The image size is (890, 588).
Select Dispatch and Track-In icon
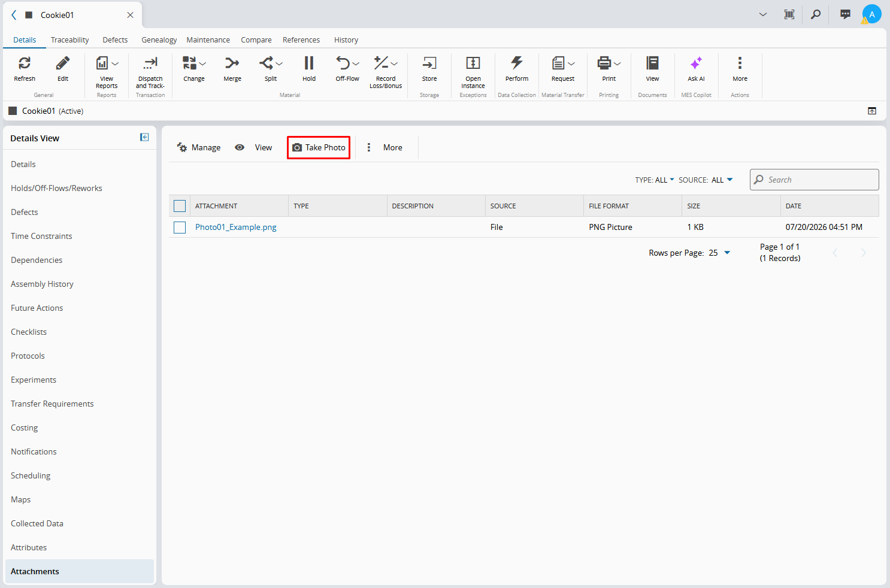(x=150, y=63)
